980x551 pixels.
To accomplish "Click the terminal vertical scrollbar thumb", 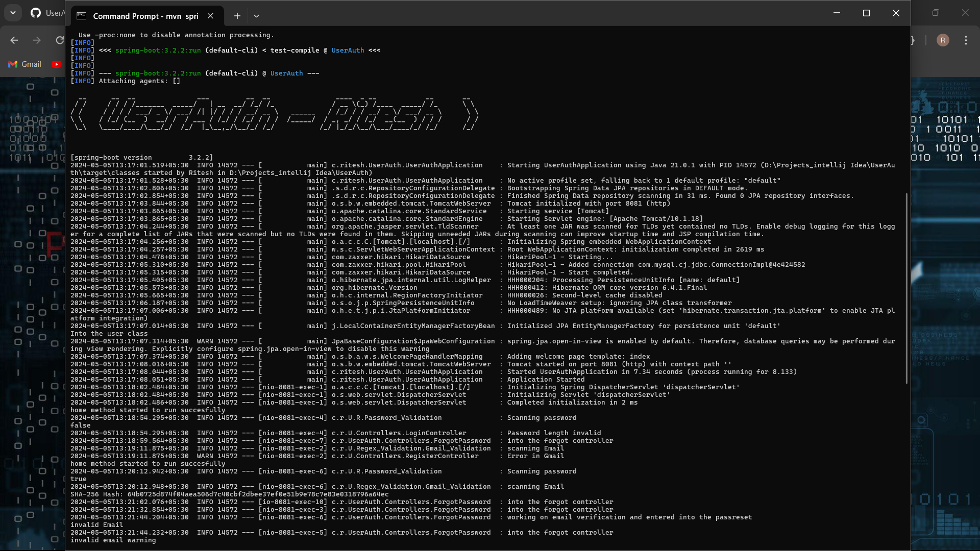I will (906, 288).
